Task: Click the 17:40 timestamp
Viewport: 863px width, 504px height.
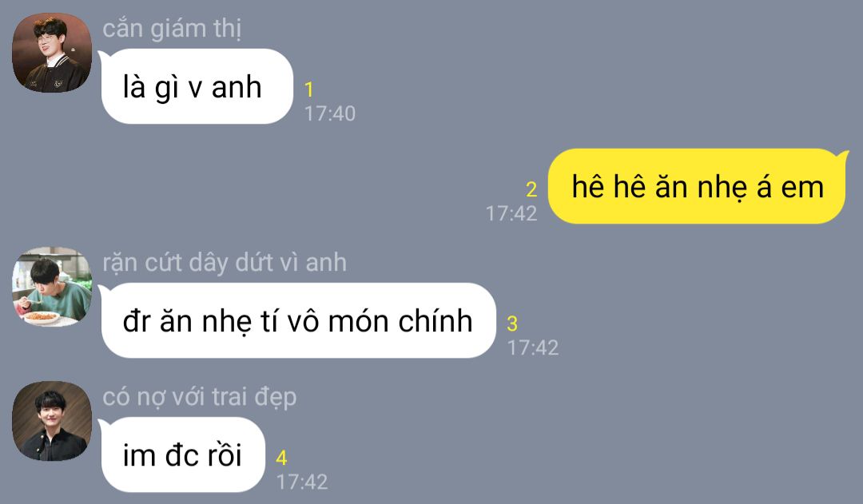Action: 330,114
